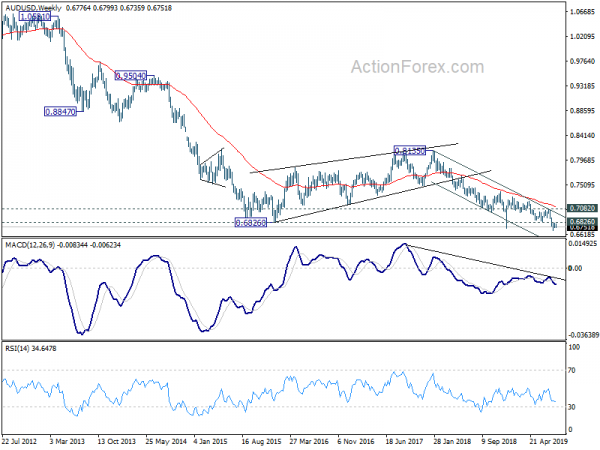
Task: Click the AUDUSD,Weekly chart title
Action: 33,8
